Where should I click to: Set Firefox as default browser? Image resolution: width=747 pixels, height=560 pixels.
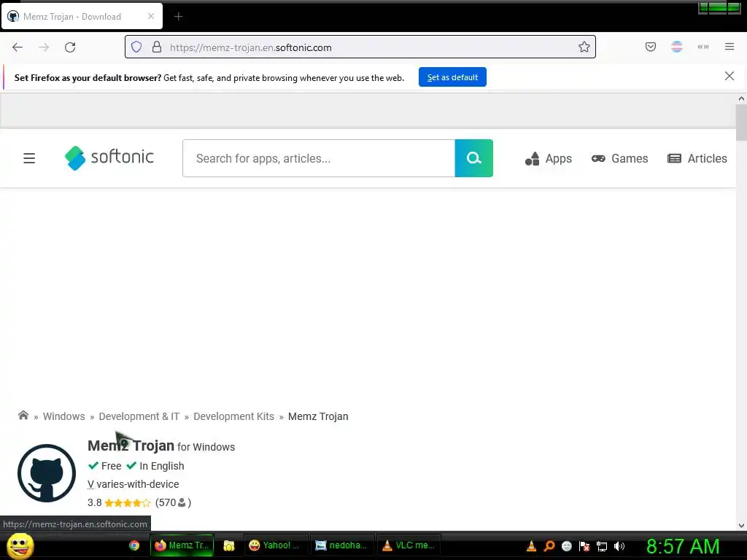point(452,77)
